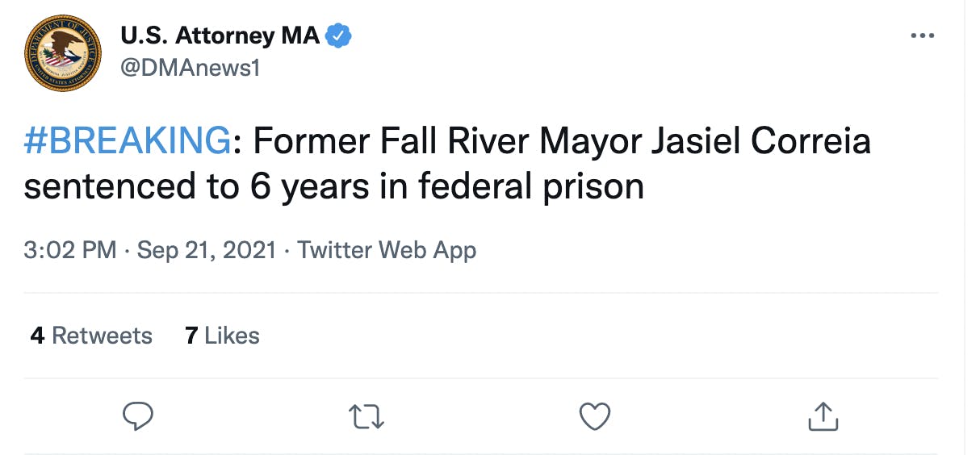Click the number 7 in the likes count

coord(191,336)
